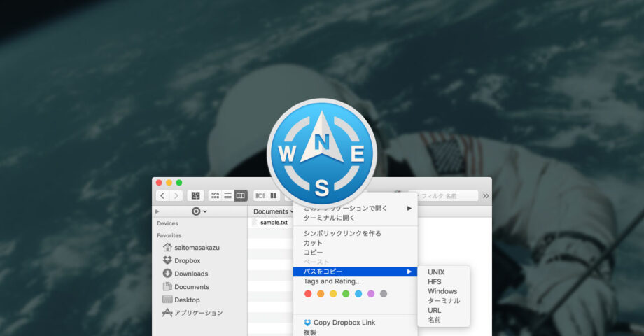644x336 pixels.
Task: Switch to icon grid view
Action: tap(215, 196)
